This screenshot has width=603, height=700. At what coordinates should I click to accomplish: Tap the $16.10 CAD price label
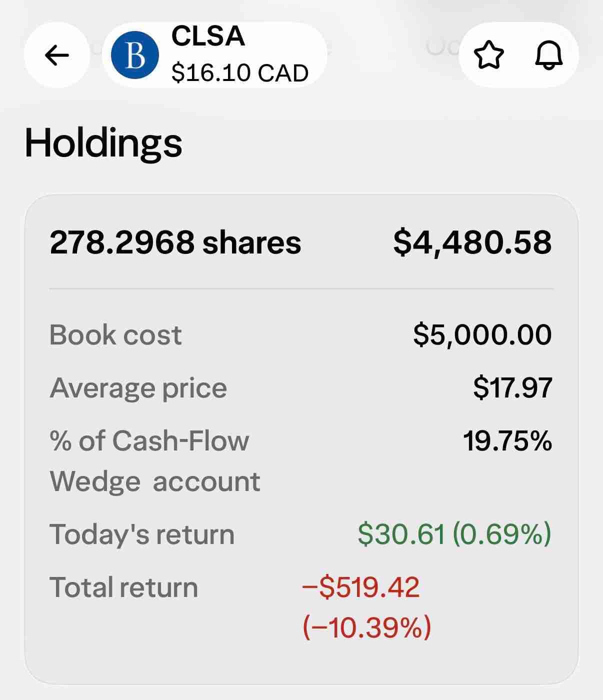click(239, 73)
